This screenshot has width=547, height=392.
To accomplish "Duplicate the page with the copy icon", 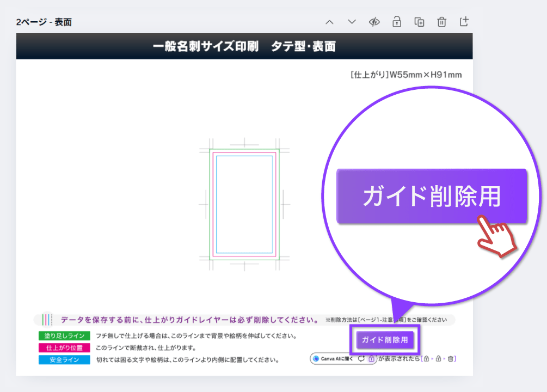I will [x=419, y=22].
